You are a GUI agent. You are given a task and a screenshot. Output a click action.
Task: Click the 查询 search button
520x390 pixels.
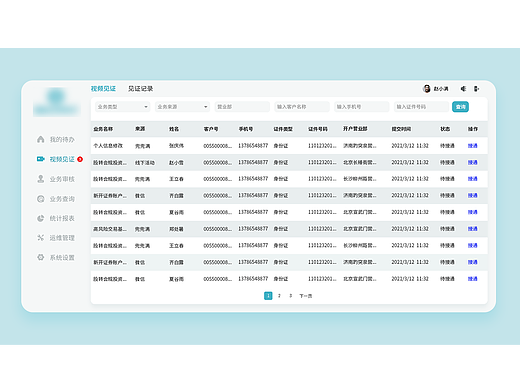point(460,107)
